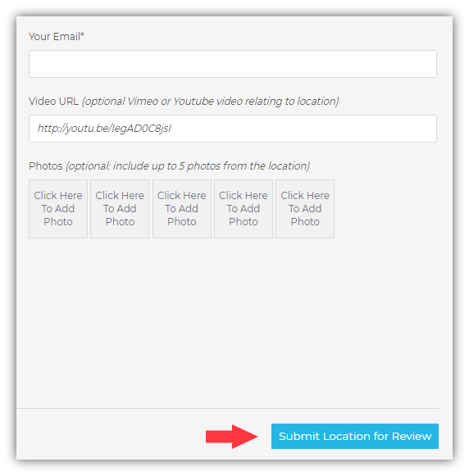Submit Location for Review
Screen dimensions: 469x476
(355, 436)
